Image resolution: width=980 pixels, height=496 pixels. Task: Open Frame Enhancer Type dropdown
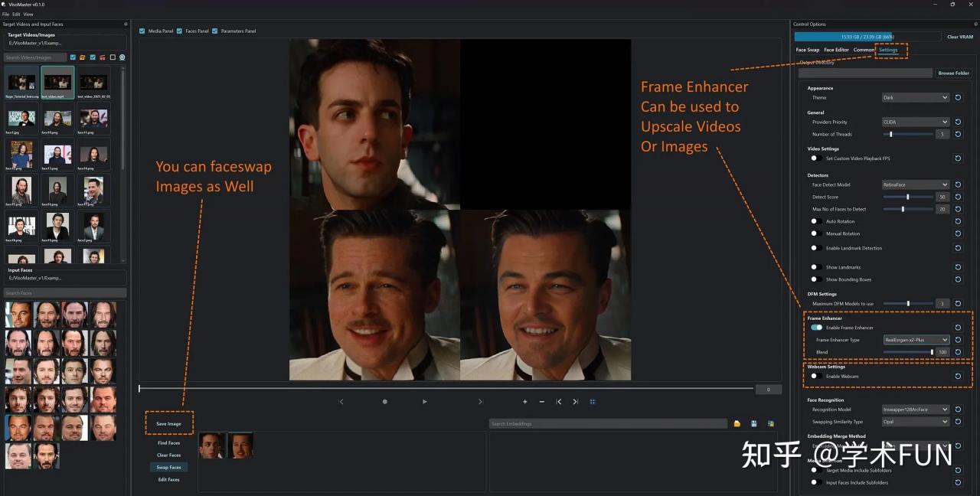916,340
